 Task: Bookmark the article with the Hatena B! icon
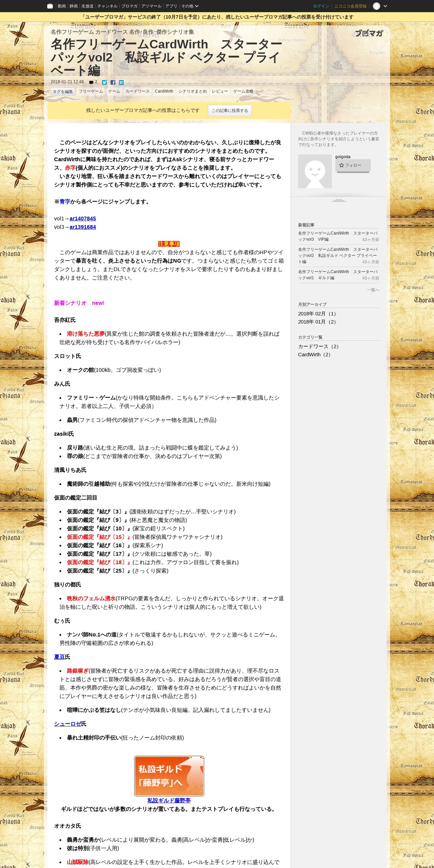pos(121,82)
